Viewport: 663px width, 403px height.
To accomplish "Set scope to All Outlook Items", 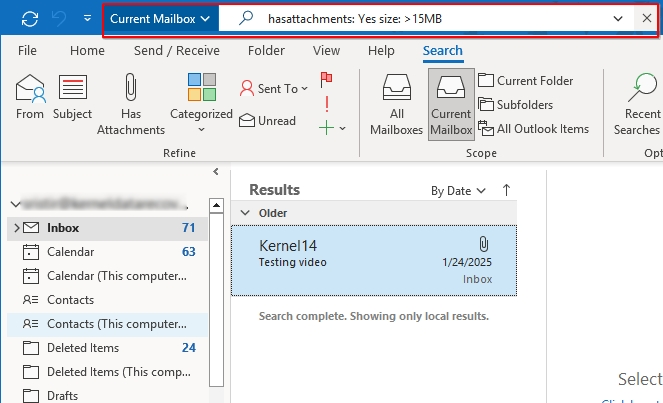I will [534, 129].
